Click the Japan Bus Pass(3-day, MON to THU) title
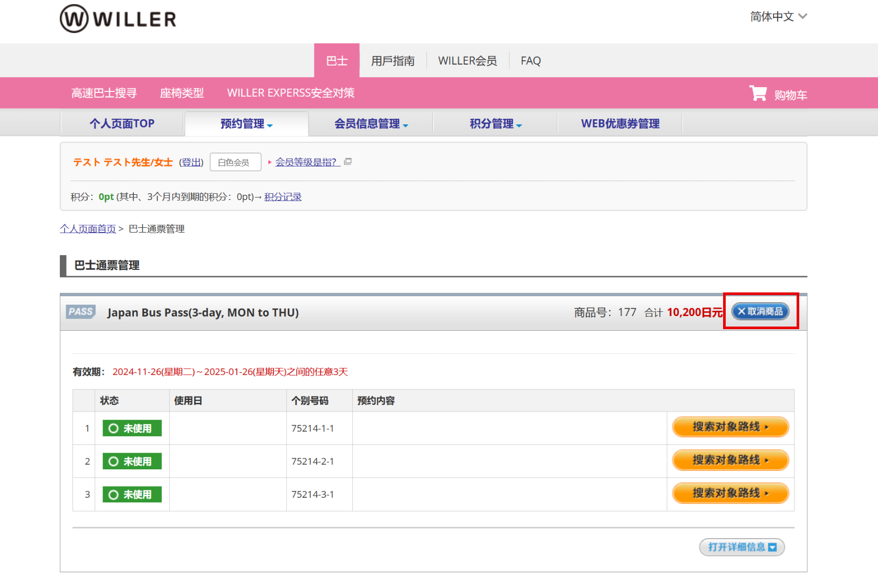 point(203,312)
